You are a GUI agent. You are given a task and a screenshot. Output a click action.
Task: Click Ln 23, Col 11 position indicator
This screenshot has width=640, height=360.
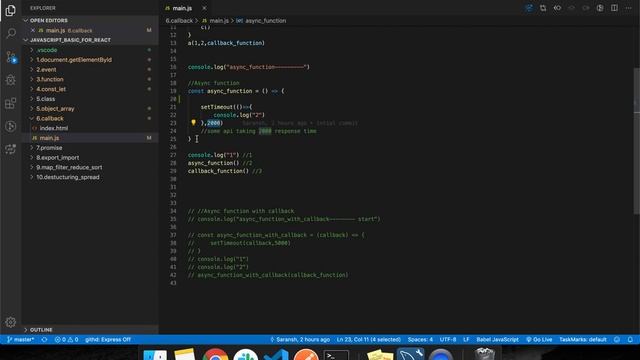[369, 340]
